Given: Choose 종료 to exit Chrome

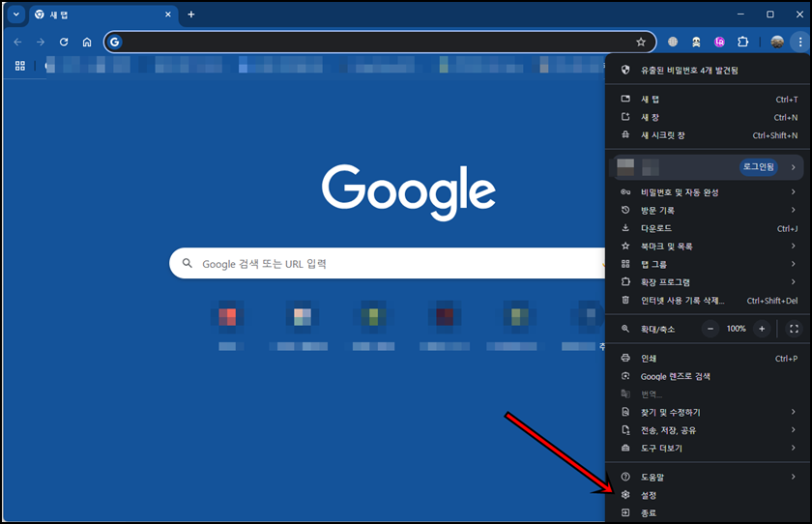Looking at the screenshot, I should [x=708, y=512].
